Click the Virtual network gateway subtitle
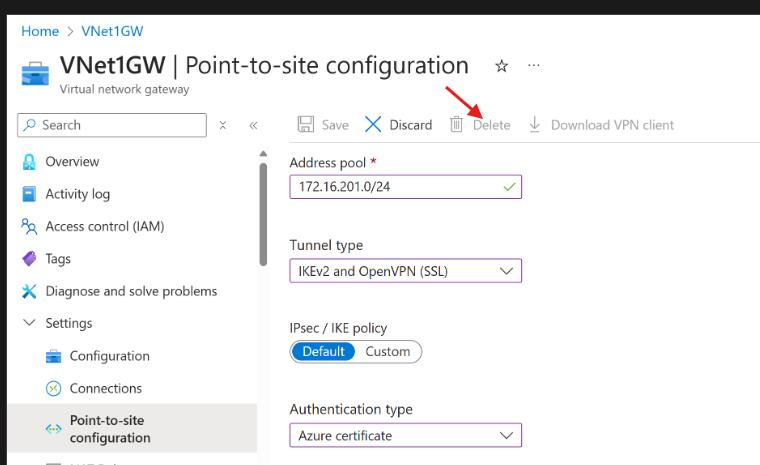The image size is (760, 465). pyautogui.click(x=125, y=89)
